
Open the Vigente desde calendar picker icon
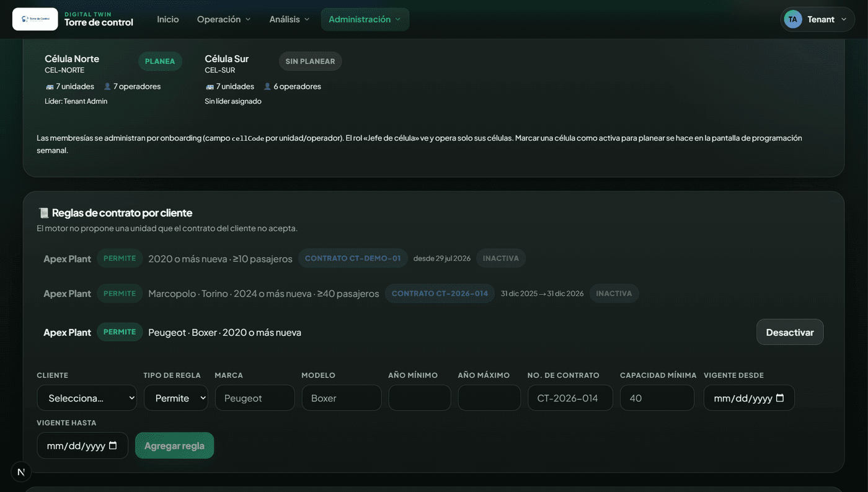[x=780, y=398]
